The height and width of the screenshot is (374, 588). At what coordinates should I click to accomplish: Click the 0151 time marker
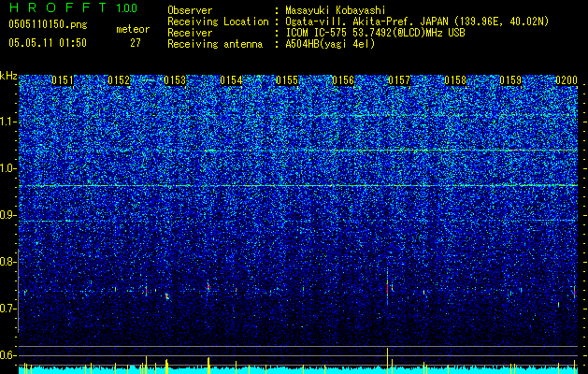[63, 80]
